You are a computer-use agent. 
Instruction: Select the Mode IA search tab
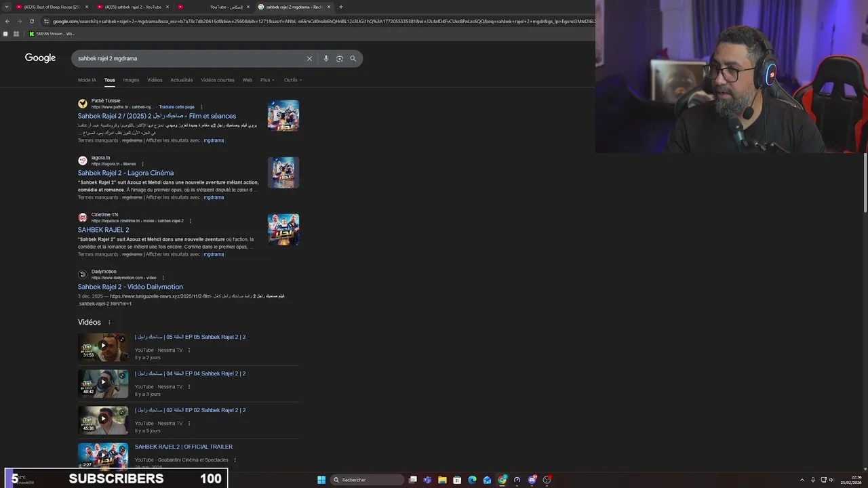point(87,80)
